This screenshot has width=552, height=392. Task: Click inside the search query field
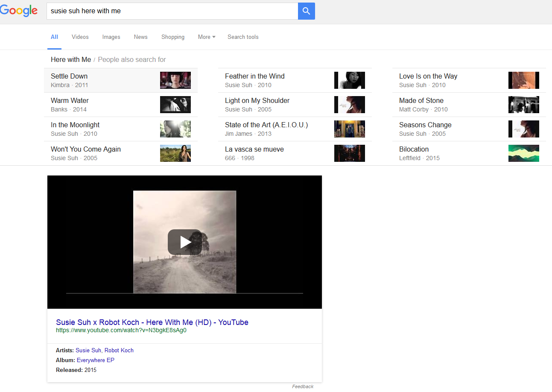pyautogui.click(x=171, y=11)
